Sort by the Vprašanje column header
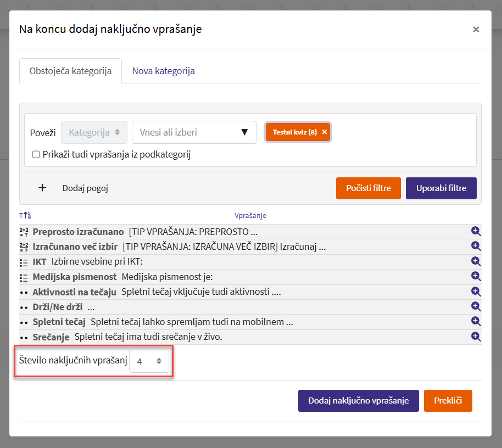The image size is (502, 448). (250, 216)
